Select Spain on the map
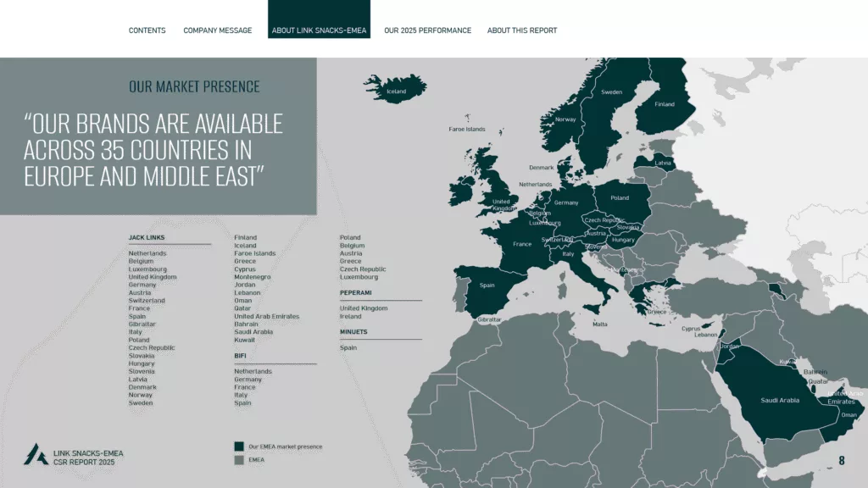This screenshot has height=488, width=868. point(487,285)
